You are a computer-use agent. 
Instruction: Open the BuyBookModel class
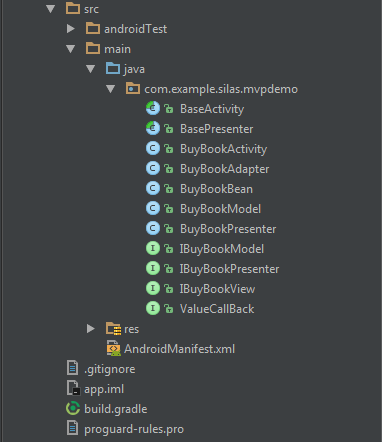click(x=220, y=209)
